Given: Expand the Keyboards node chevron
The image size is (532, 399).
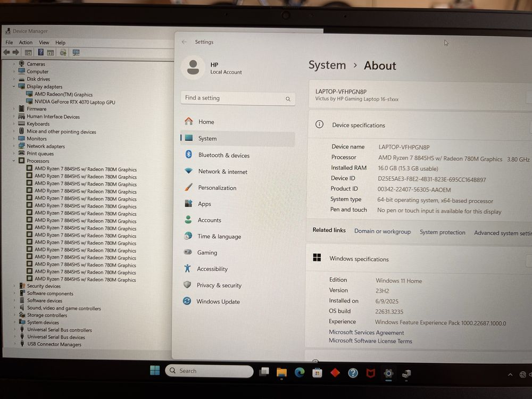Looking at the screenshot, I should [14, 123].
